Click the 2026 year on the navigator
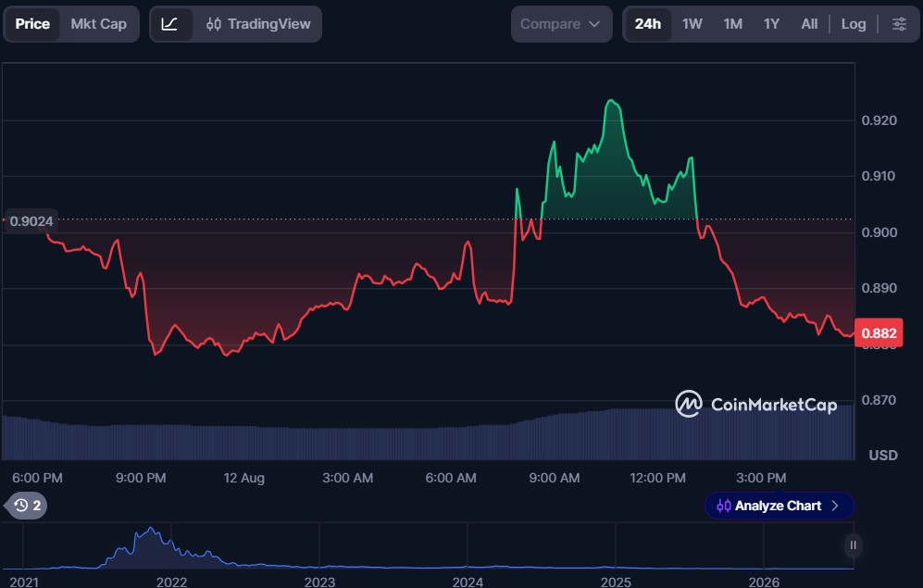This screenshot has width=923, height=588. [x=764, y=582]
